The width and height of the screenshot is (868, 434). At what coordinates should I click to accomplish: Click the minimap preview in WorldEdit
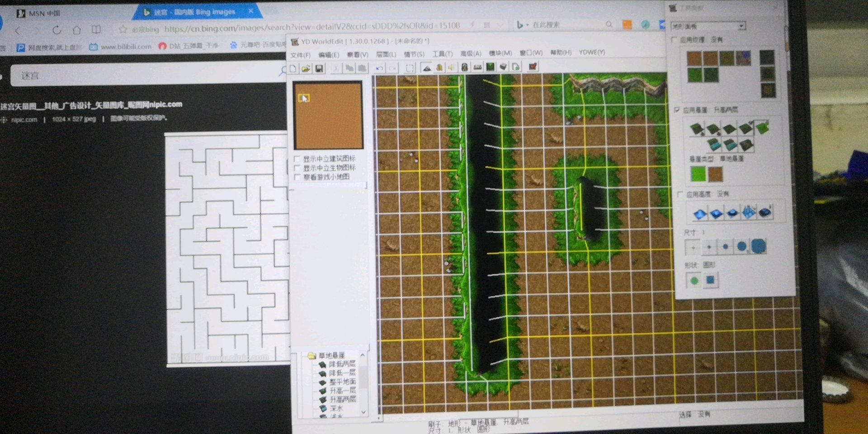[x=328, y=115]
